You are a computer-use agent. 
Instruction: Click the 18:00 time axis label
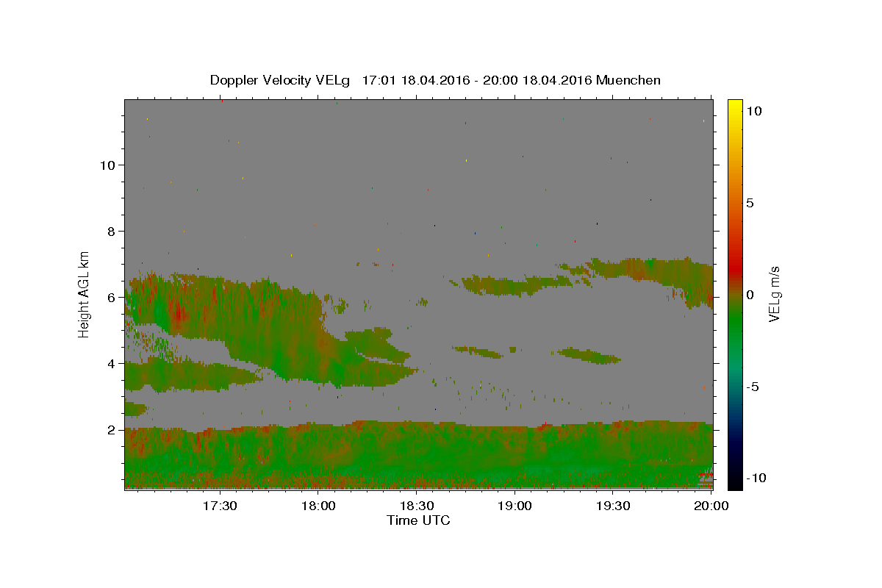(318, 506)
